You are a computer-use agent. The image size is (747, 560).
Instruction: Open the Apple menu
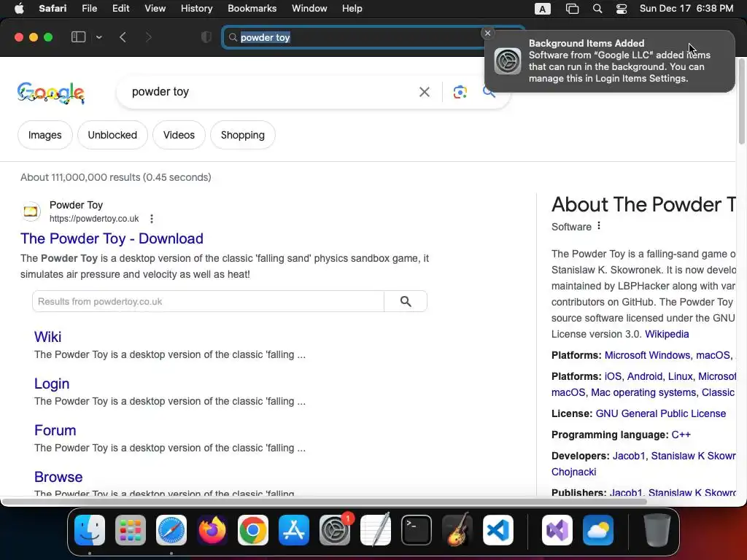[19, 9]
